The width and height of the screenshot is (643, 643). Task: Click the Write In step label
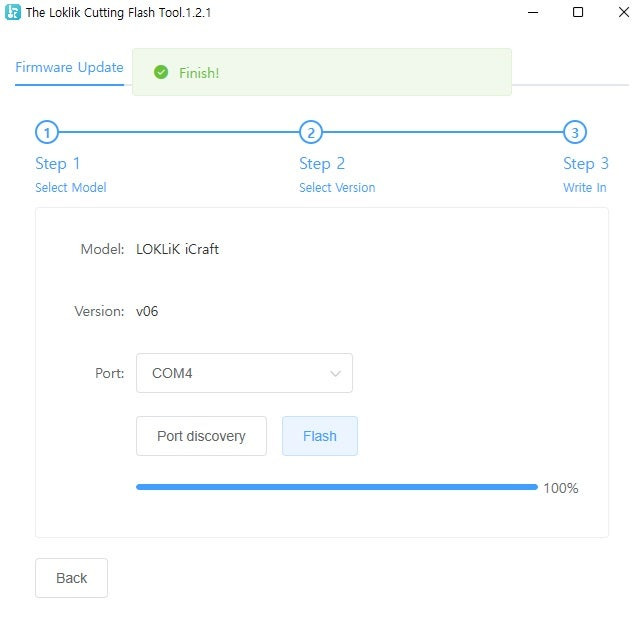[585, 187]
